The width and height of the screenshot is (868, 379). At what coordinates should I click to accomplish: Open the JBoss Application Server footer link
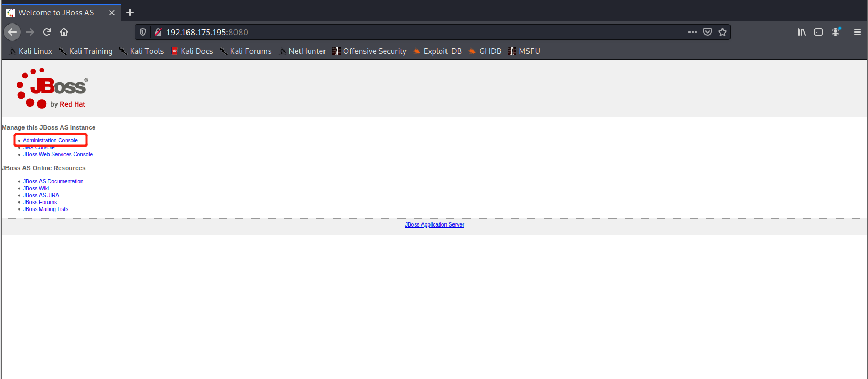(434, 225)
